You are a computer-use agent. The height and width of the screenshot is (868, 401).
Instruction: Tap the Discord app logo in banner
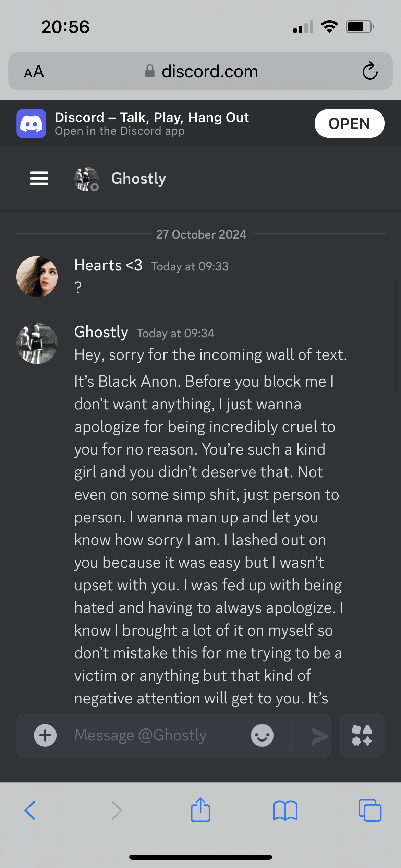pyautogui.click(x=31, y=123)
